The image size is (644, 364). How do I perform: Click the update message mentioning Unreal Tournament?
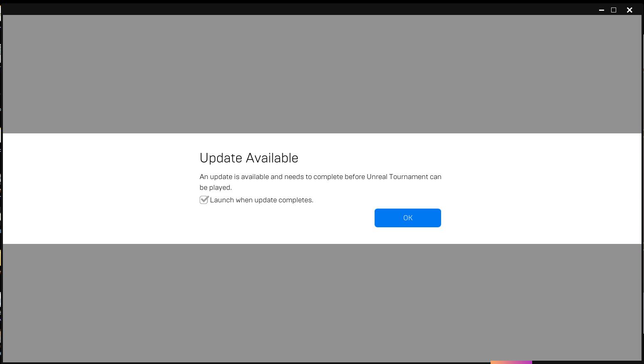[321, 182]
